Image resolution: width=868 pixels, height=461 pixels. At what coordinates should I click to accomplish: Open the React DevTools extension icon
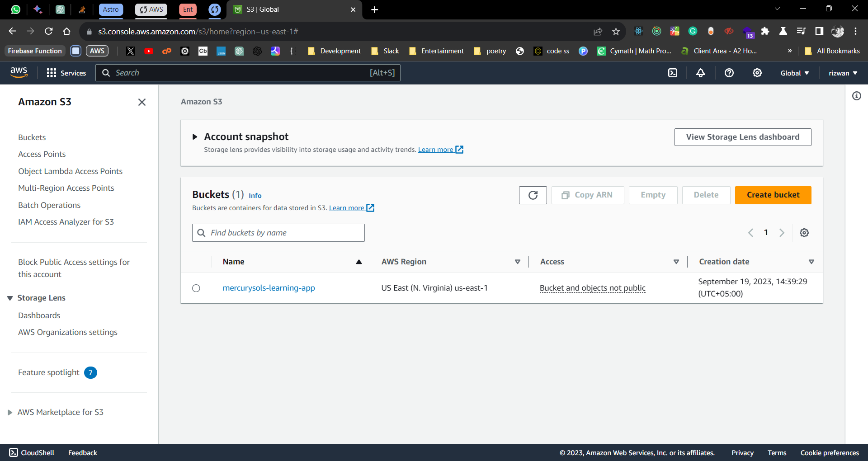[x=638, y=31]
